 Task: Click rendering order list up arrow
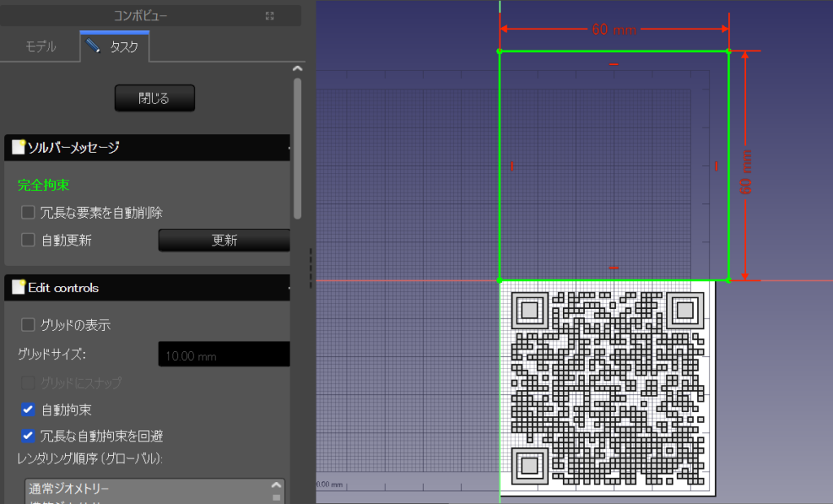click(277, 484)
